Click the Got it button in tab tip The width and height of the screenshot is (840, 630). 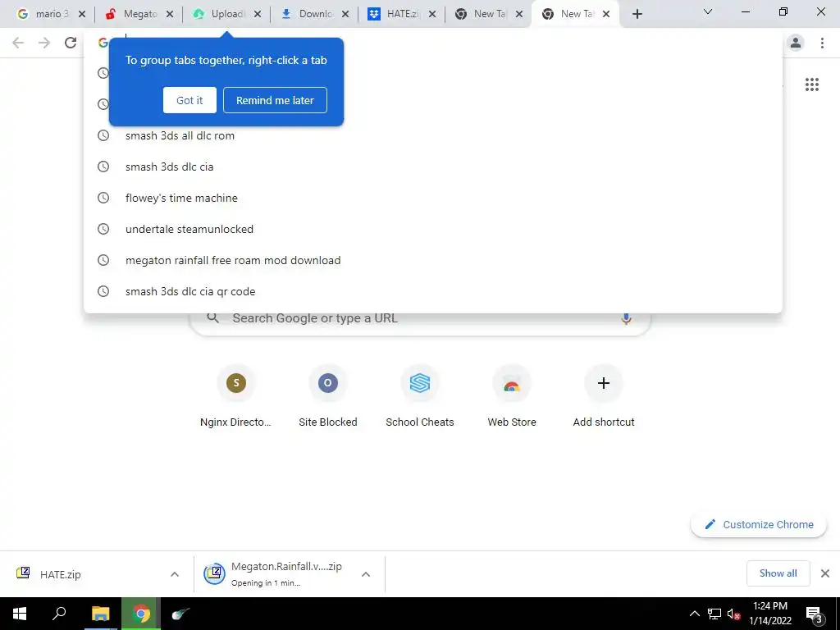tap(189, 100)
